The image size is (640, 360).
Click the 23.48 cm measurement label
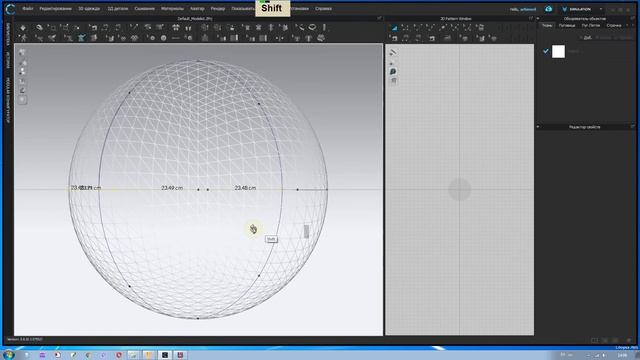pyautogui.click(x=245, y=188)
